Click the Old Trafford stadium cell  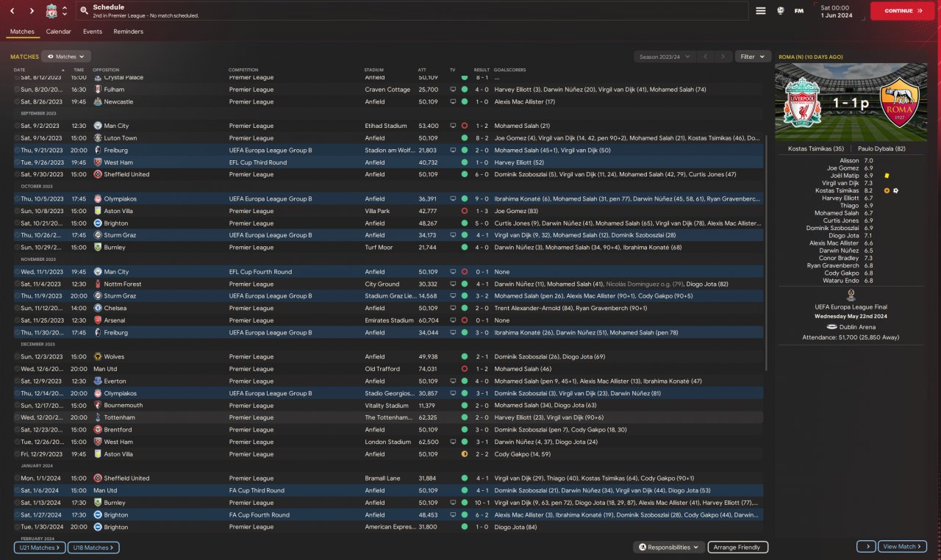382,369
